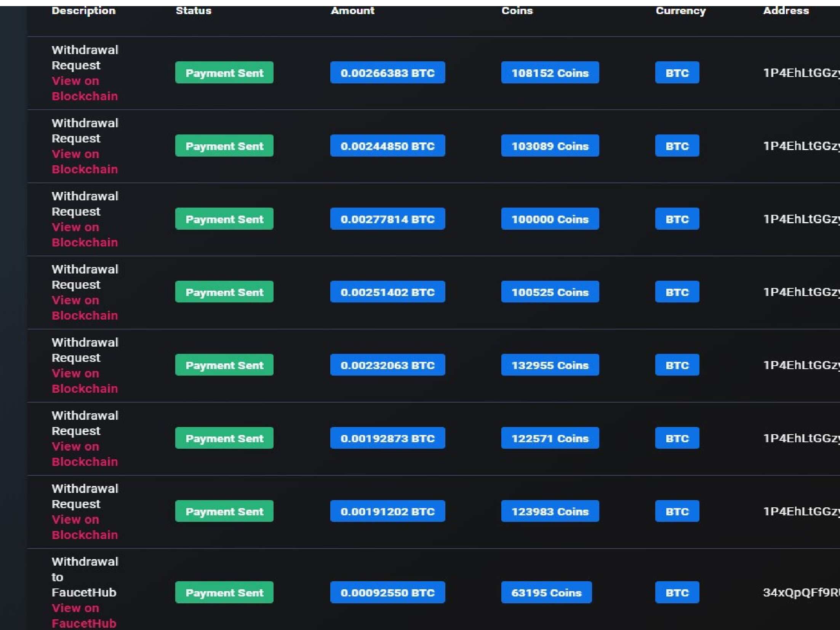
Task: Click 1P4EhLtGGz address in 123983 Coins row
Action: click(802, 512)
